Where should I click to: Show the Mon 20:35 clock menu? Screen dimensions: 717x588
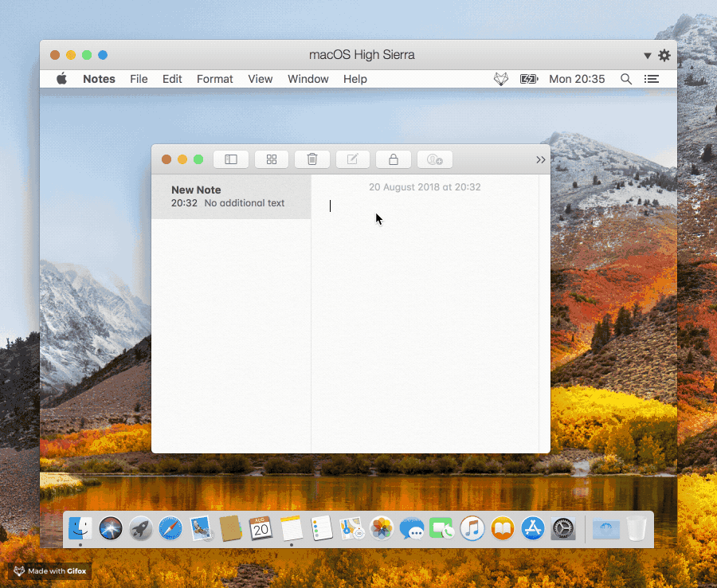[577, 79]
